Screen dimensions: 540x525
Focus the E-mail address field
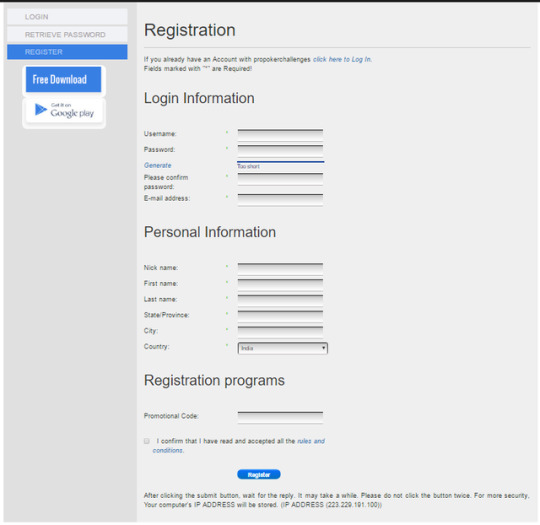coord(280,199)
